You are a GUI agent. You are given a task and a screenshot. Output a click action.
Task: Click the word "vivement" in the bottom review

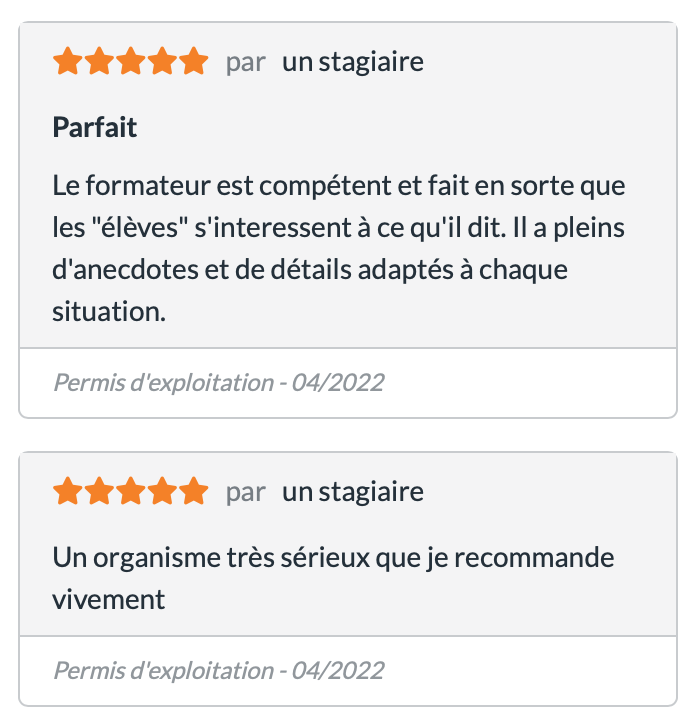click(108, 599)
